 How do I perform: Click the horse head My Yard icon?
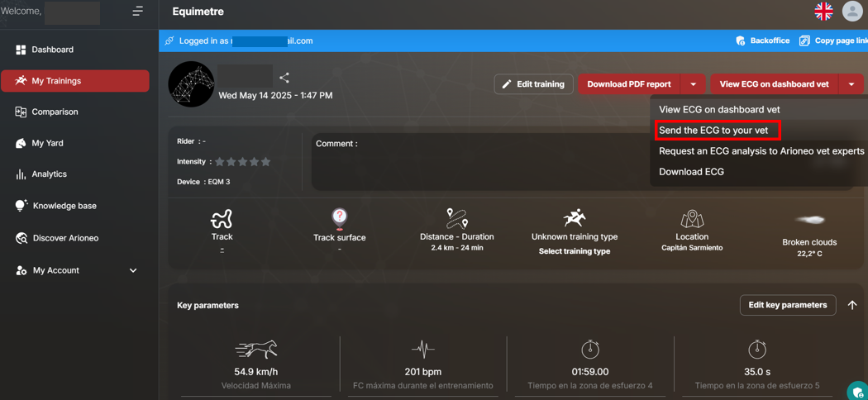(21, 143)
